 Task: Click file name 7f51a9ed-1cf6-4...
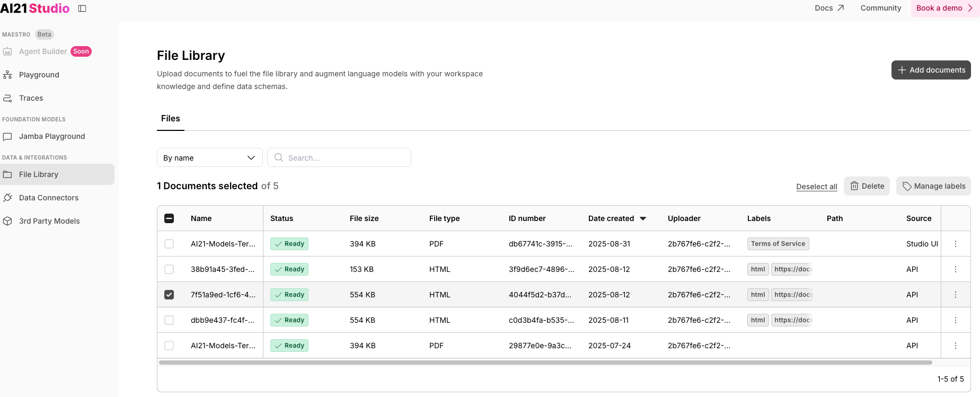(x=223, y=295)
